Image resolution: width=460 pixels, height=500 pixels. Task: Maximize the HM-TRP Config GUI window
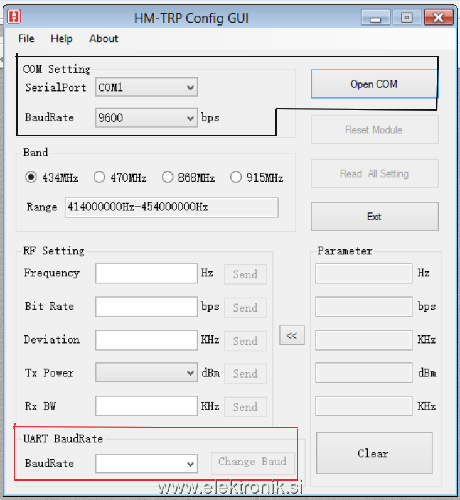click(x=407, y=17)
